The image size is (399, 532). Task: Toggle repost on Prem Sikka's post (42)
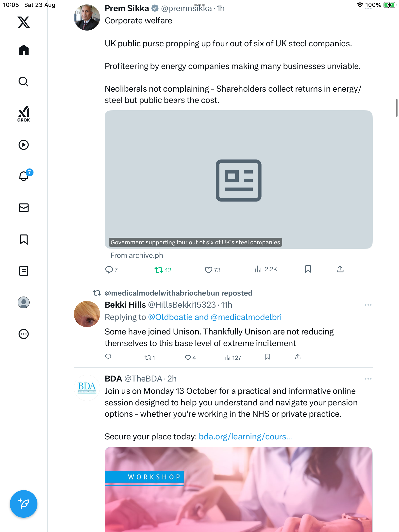(159, 270)
